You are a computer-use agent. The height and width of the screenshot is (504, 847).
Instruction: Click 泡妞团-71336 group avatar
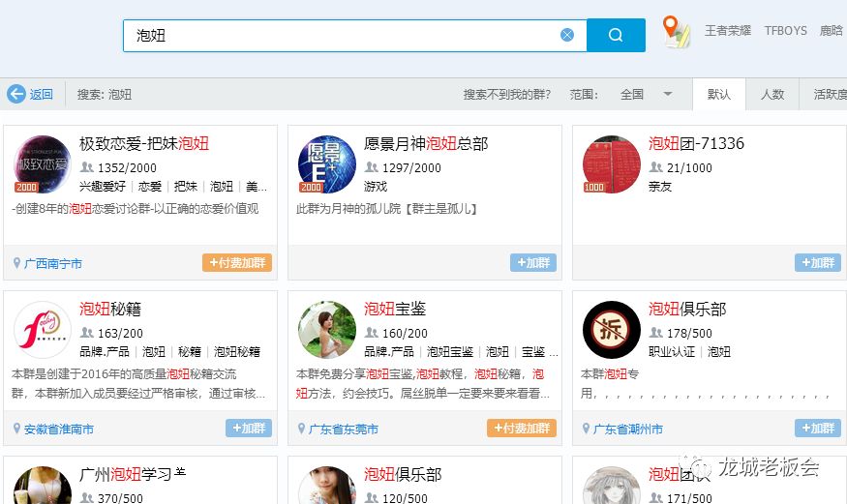(x=612, y=164)
